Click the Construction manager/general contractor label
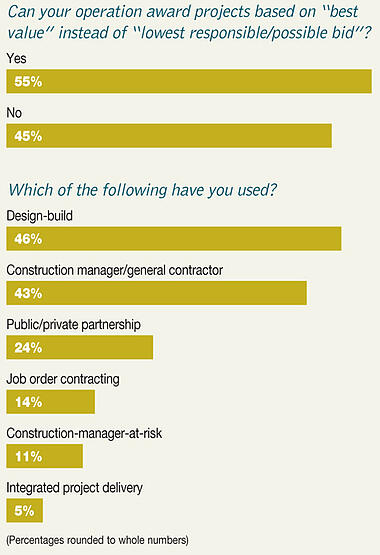Image resolution: width=380 pixels, height=555 pixels. (x=115, y=270)
